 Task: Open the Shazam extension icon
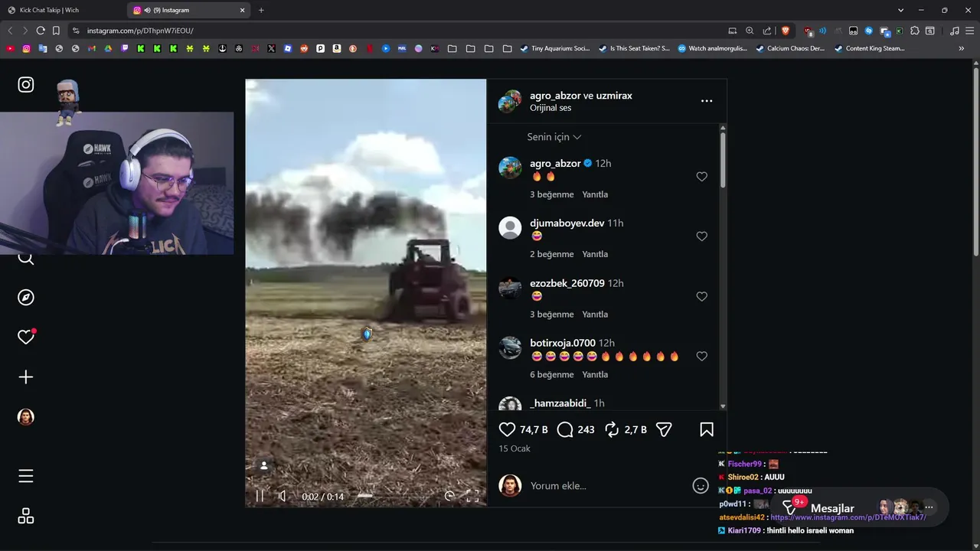(868, 31)
